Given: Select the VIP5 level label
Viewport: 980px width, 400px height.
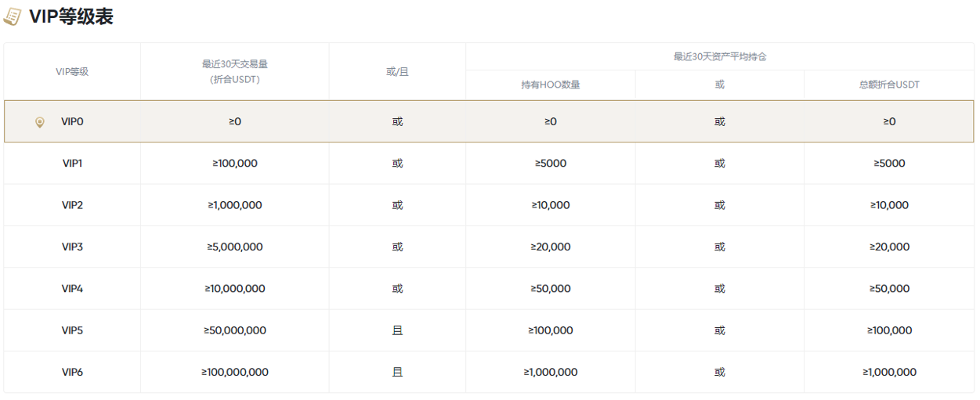Looking at the screenshot, I should (72, 330).
